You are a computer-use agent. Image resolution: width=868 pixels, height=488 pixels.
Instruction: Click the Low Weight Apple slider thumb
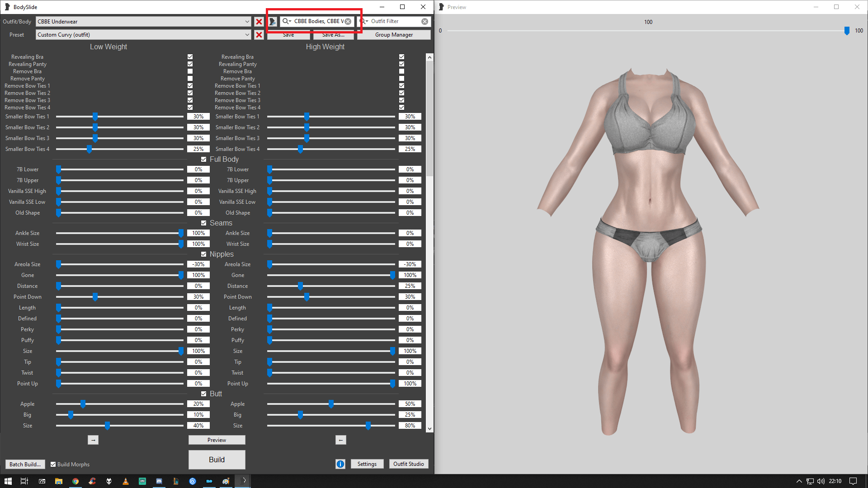[x=83, y=404]
